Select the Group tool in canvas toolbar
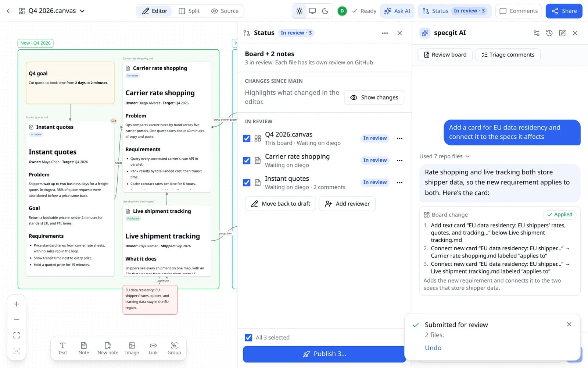 pos(174,348)
